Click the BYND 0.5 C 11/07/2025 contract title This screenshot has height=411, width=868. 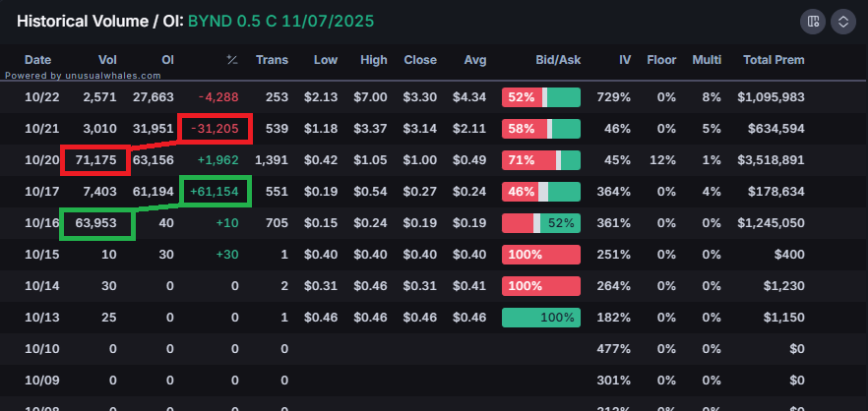[281, 22]
